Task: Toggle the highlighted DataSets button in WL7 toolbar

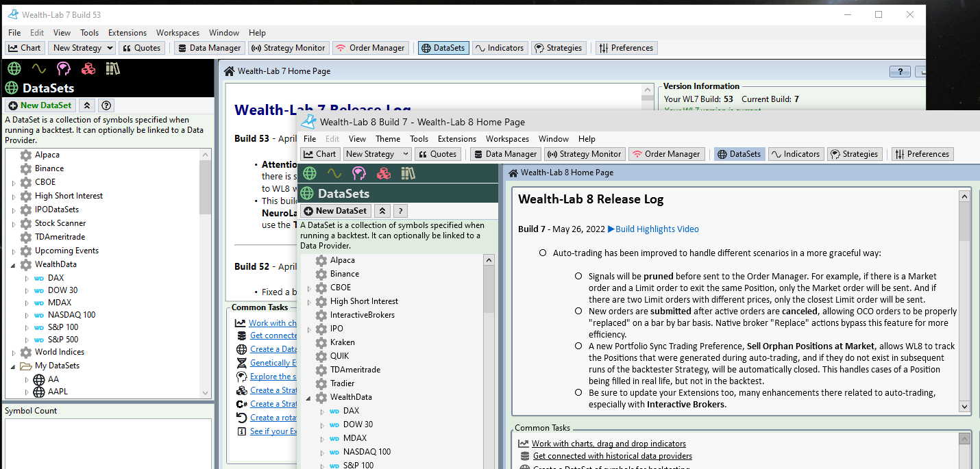Action: [x=443, y=48]
